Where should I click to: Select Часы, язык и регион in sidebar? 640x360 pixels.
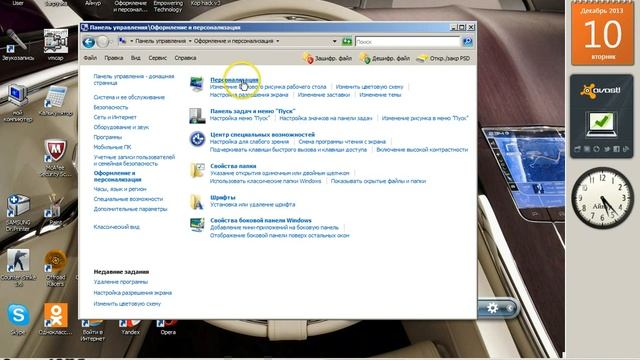coord(120,189)
